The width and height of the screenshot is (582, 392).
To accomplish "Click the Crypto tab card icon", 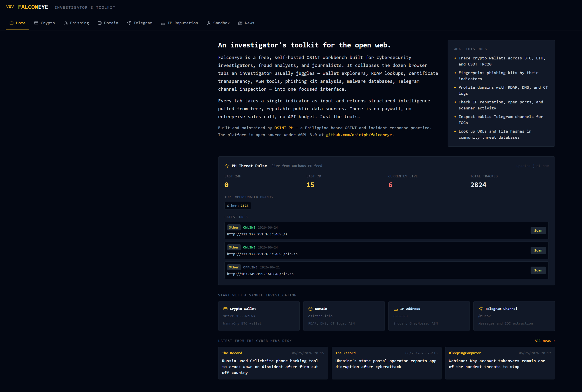I will tap(36, 23).
